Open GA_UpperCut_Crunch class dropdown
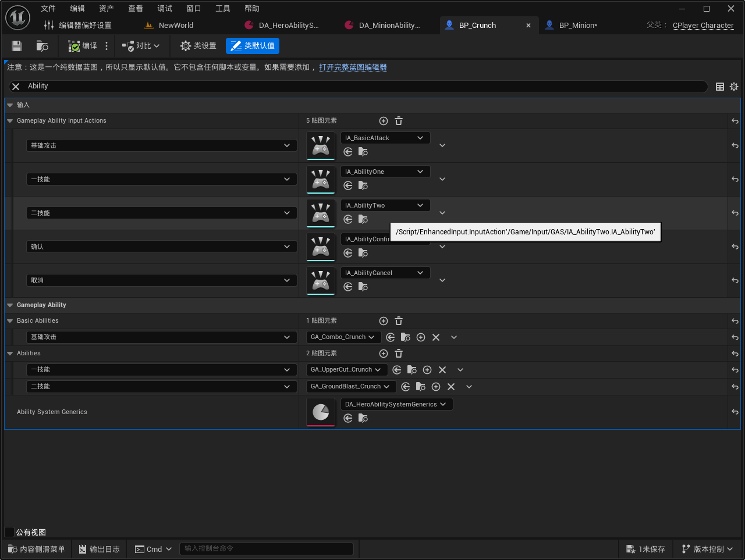This screenshot has height=560, width=745. [x=347, y=370]
